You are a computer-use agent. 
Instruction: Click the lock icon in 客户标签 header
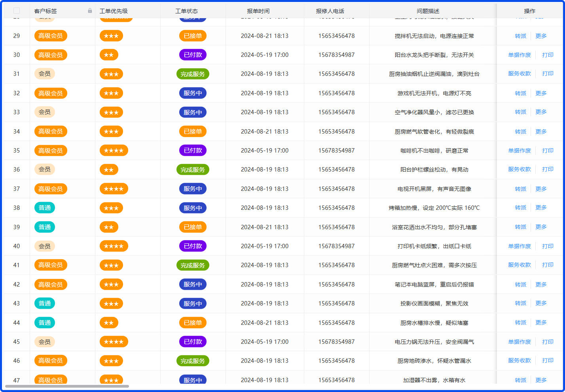pyautogui.click(x=90, y=11)
